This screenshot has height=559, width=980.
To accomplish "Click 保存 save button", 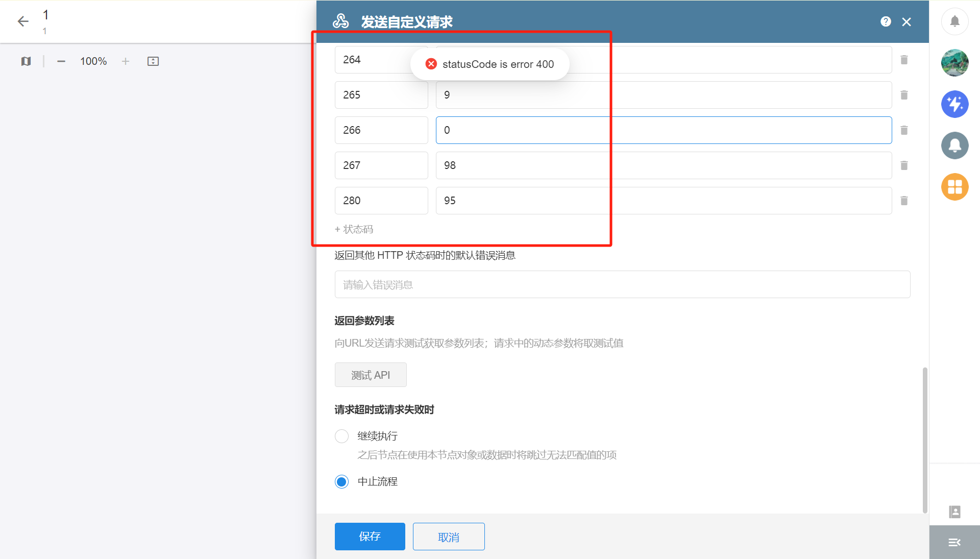I will tap(370, 537).
